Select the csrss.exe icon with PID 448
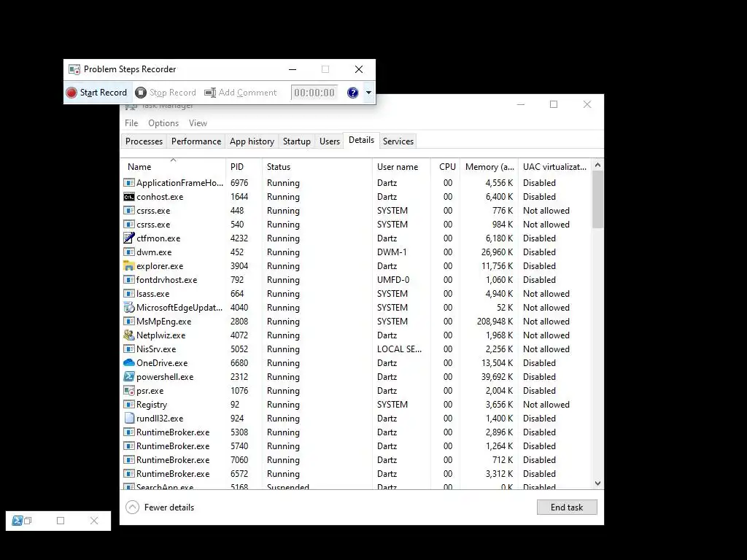 click(128, 211)
